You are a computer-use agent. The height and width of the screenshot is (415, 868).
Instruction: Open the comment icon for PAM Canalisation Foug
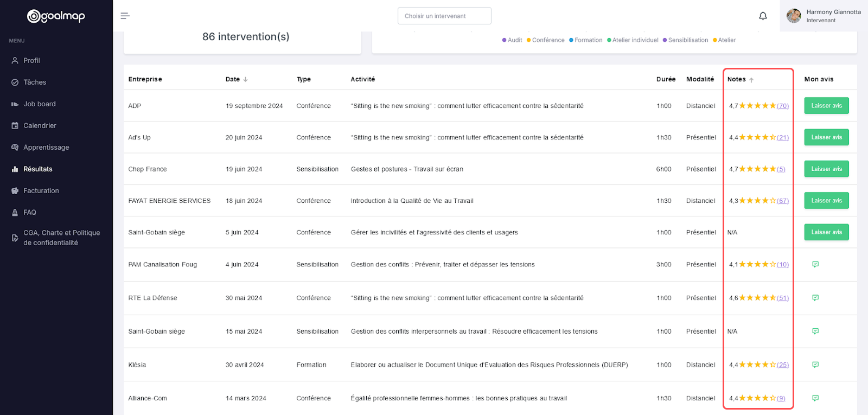815,264
